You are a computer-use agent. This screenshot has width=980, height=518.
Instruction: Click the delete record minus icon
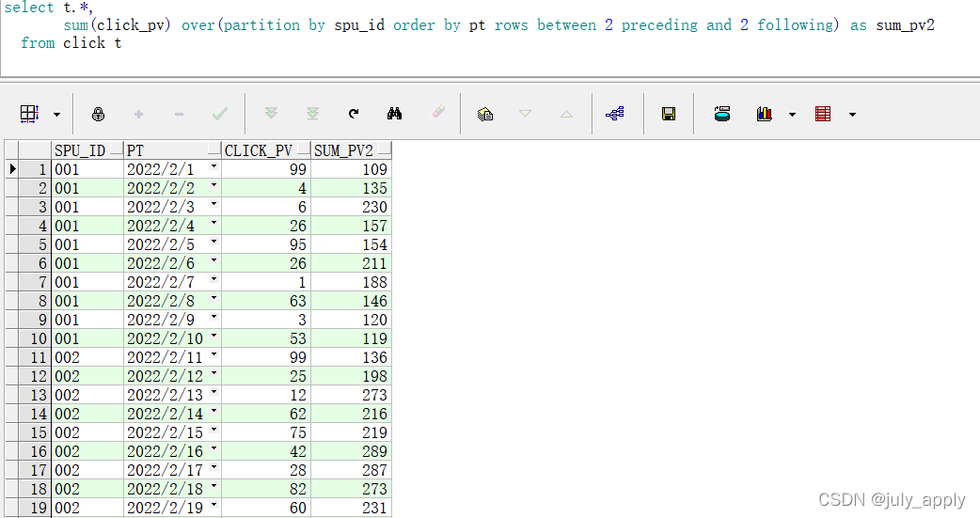click(x=179, y=114)
